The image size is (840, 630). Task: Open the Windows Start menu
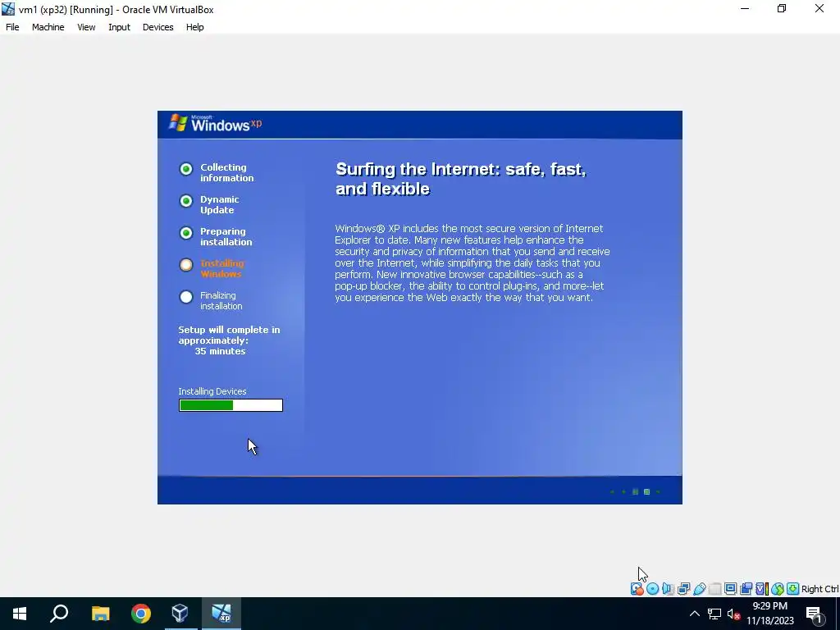pos(20,614)
